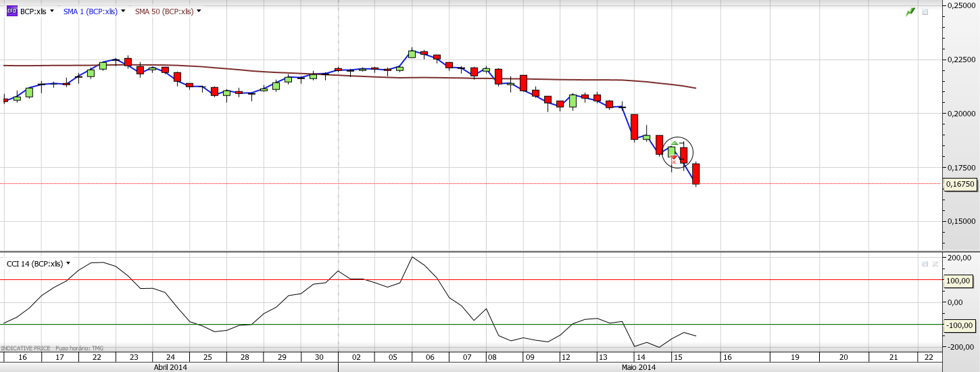Click the date 22 under Abril 2014
Viewport: 980px width, 372px height.
coord(97,356)
